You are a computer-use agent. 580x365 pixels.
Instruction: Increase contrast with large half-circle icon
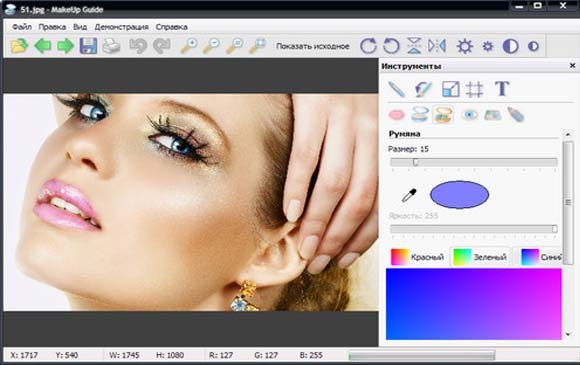coord(510,46)
